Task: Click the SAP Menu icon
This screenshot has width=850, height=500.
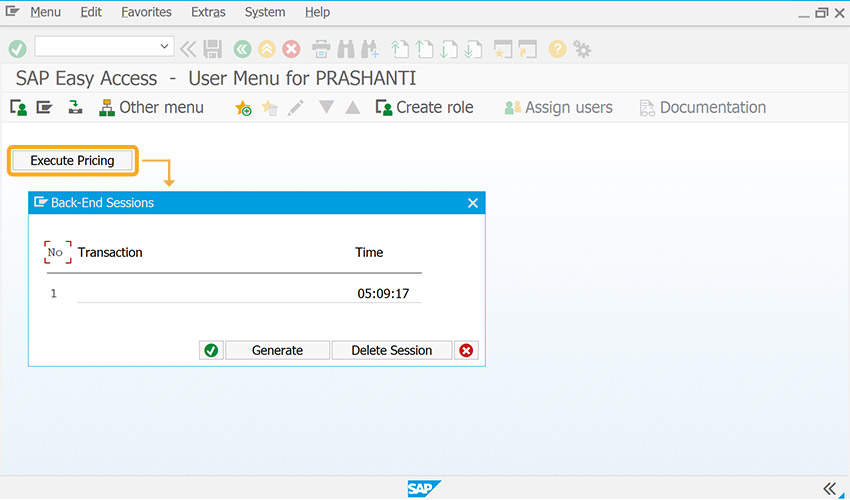Action: [44, 108]
